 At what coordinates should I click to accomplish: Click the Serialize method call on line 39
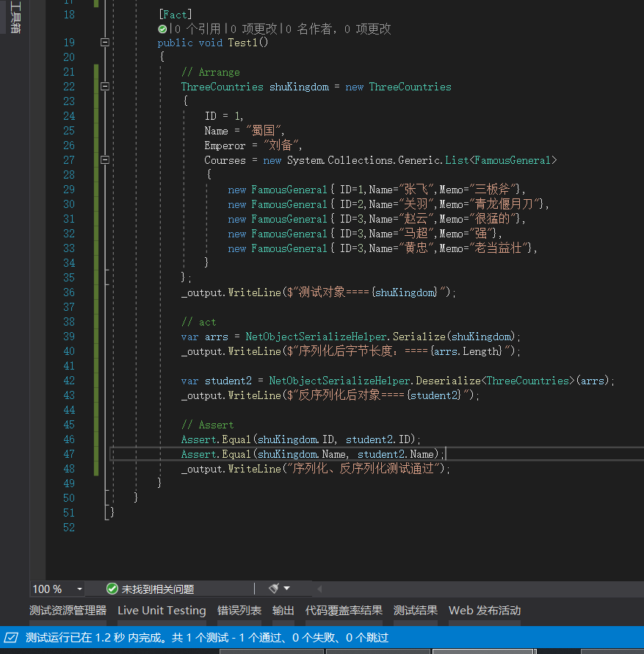pyautogui.click(x=419, y=337)
